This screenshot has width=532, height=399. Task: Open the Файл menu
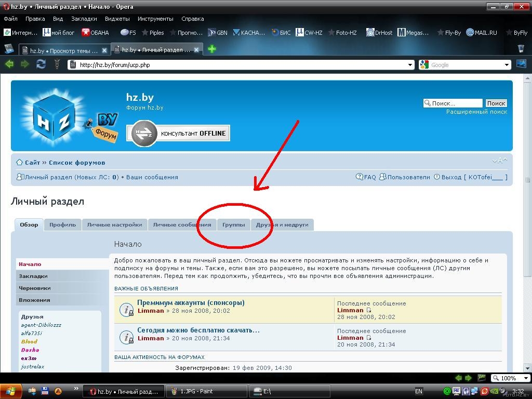10,19
